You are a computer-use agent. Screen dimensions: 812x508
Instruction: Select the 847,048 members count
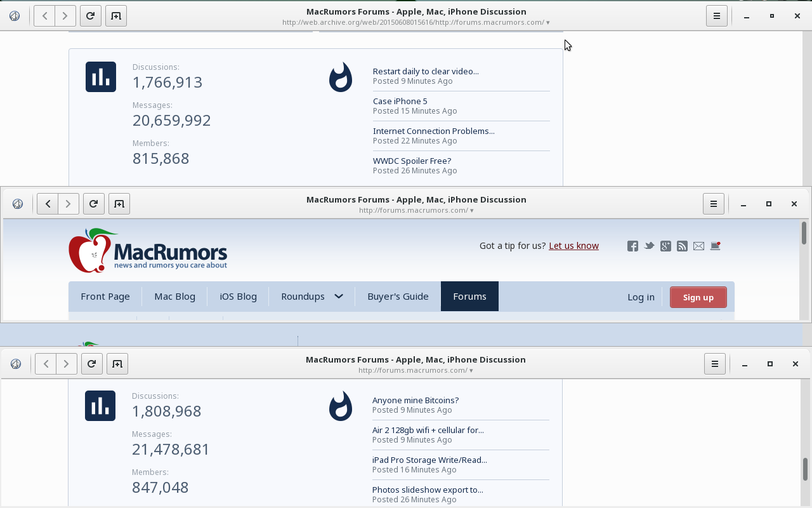160,488
